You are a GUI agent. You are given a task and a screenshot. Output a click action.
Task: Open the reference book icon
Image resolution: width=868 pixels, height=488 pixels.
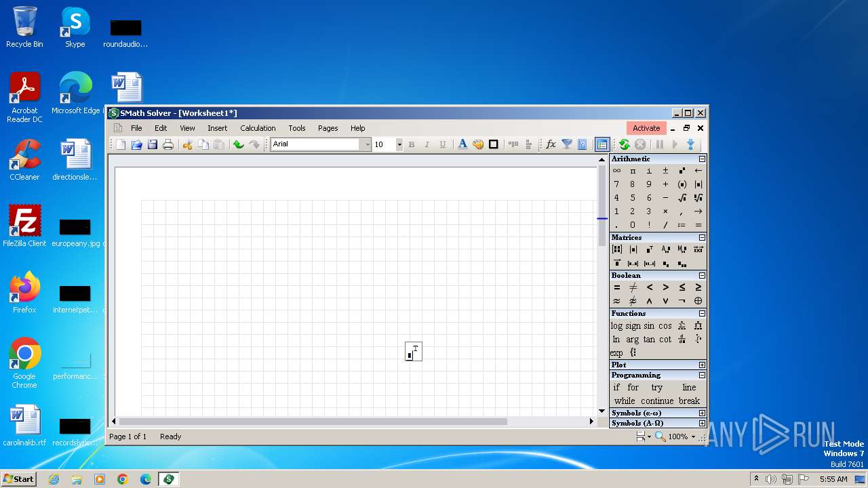[582, 144]
